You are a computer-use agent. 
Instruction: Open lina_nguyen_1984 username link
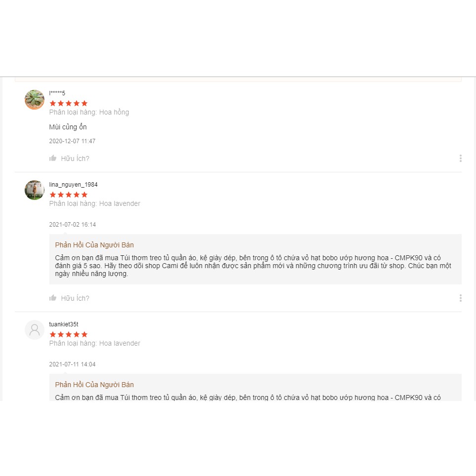(74, 185)
